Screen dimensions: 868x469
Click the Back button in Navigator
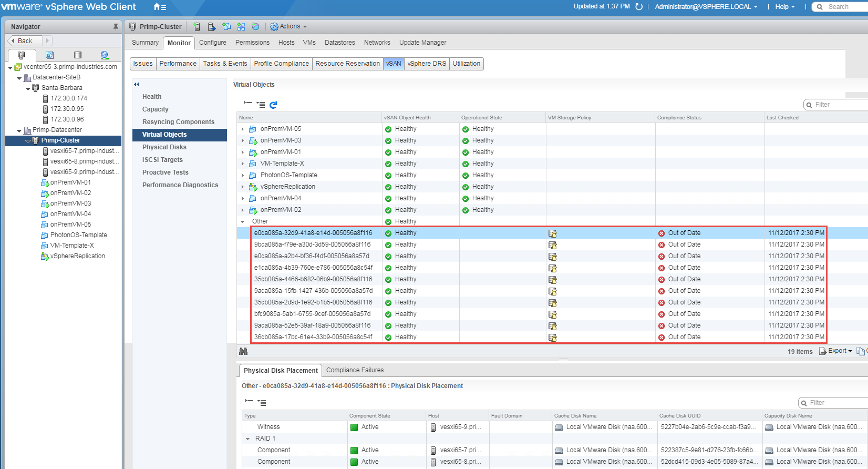coord(25,41)
